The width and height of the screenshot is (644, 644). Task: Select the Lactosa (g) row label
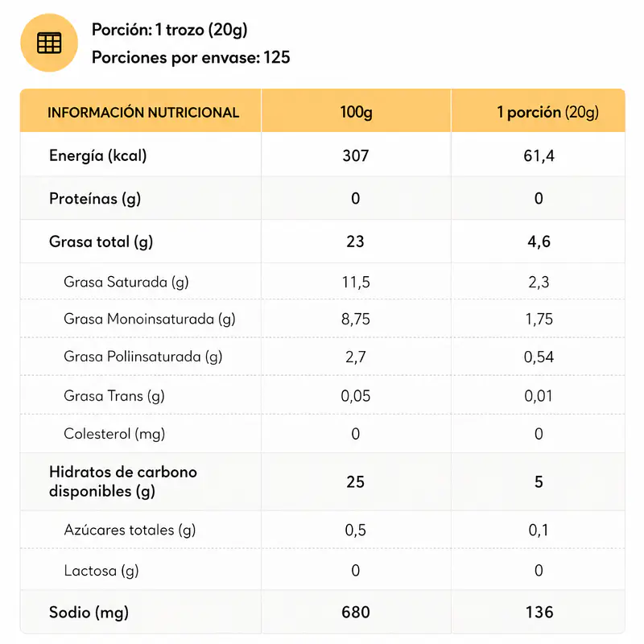point(101,571)
